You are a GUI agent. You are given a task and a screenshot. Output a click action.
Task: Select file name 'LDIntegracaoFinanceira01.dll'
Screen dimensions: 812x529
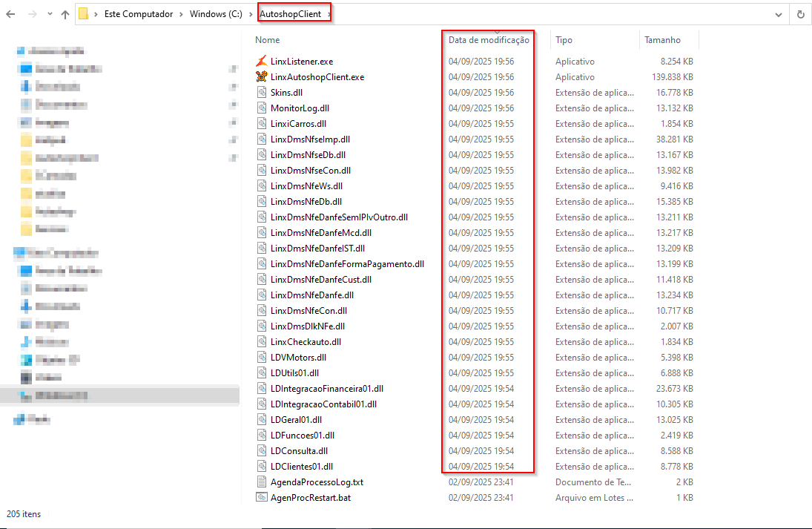point(327,389)
